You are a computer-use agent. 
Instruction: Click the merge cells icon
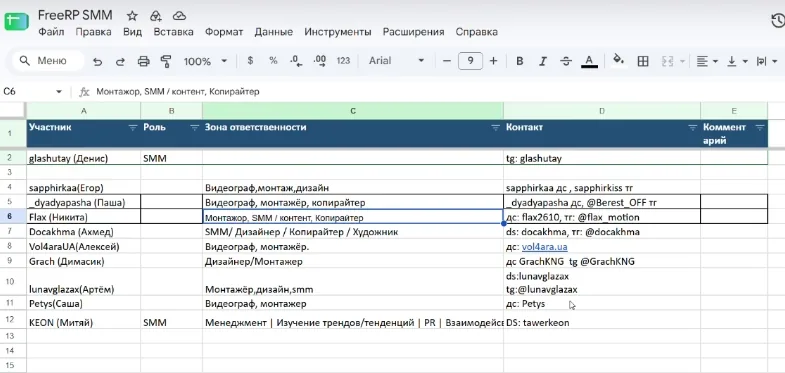point(667,61)
